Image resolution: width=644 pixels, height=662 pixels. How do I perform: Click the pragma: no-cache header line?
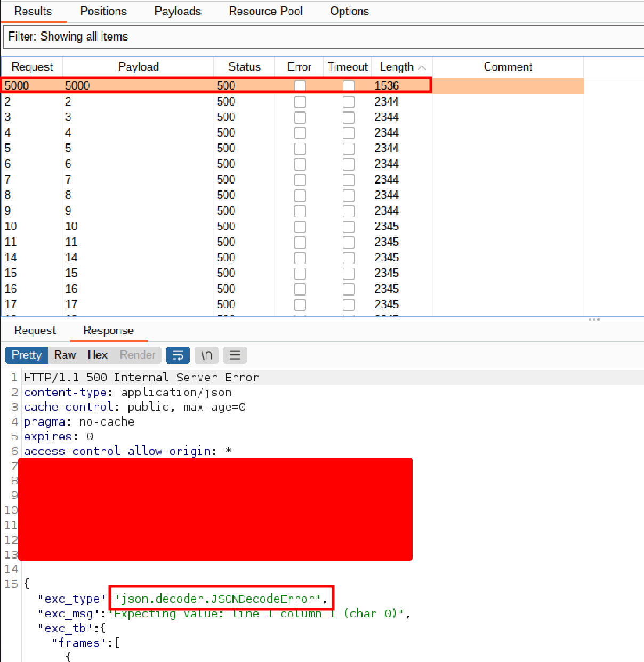coord(79,422)
